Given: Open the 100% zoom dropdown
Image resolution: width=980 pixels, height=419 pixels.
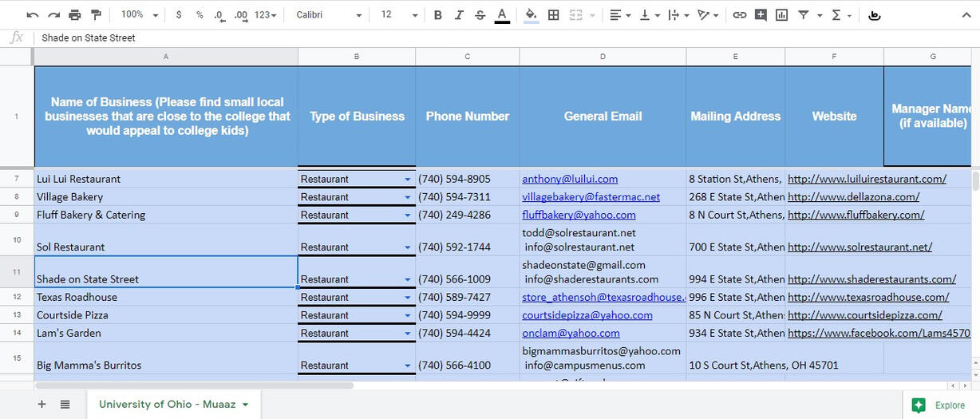Looking at the screenshot, I should [140, 14].
